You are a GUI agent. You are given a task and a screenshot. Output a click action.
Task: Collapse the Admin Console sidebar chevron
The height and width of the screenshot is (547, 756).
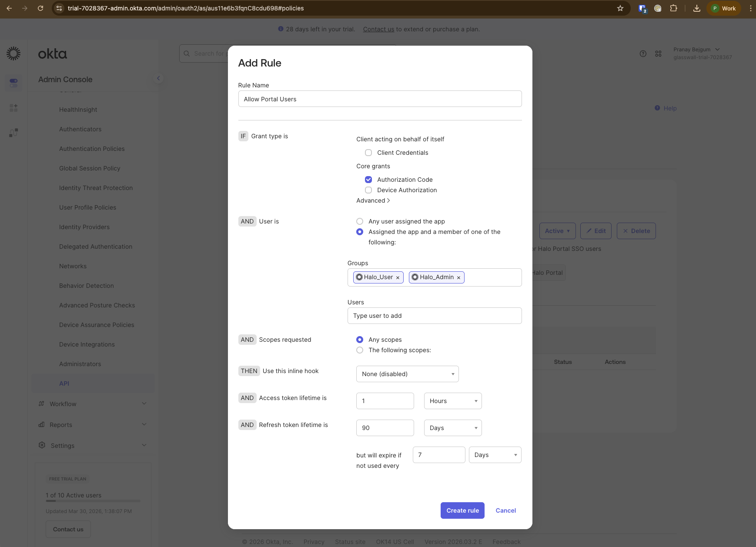coord(158,78)
